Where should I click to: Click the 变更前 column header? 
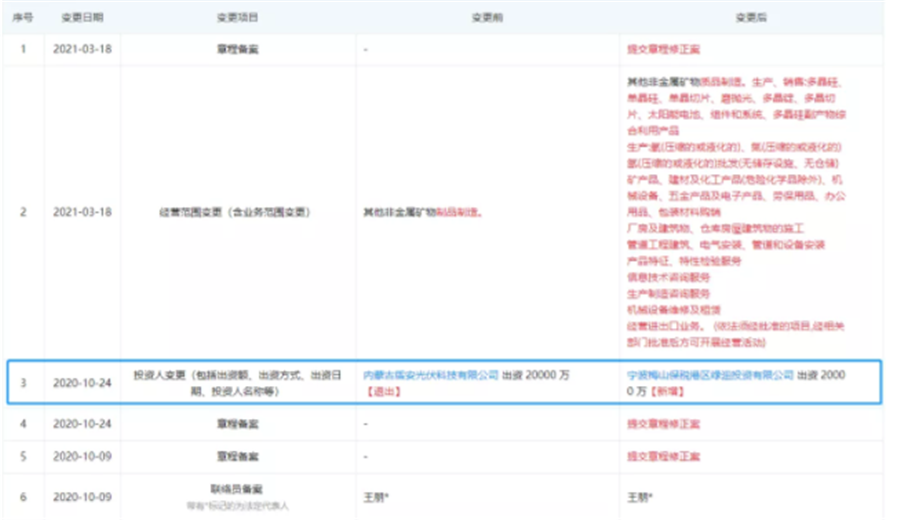pos(485,17)
